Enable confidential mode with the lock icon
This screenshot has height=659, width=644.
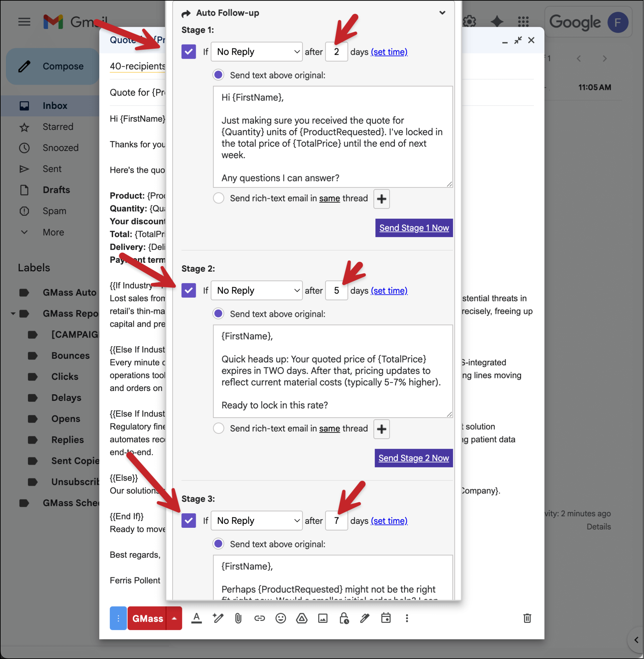pyautogui.click(x=344, y=618)
